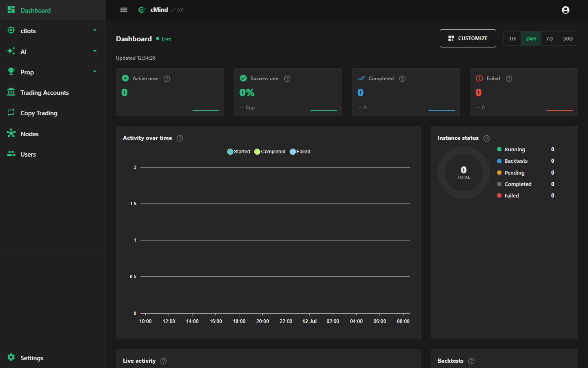Select the 24H time range tab
Viewport: 588px width, 368px height.
point(531,38)
